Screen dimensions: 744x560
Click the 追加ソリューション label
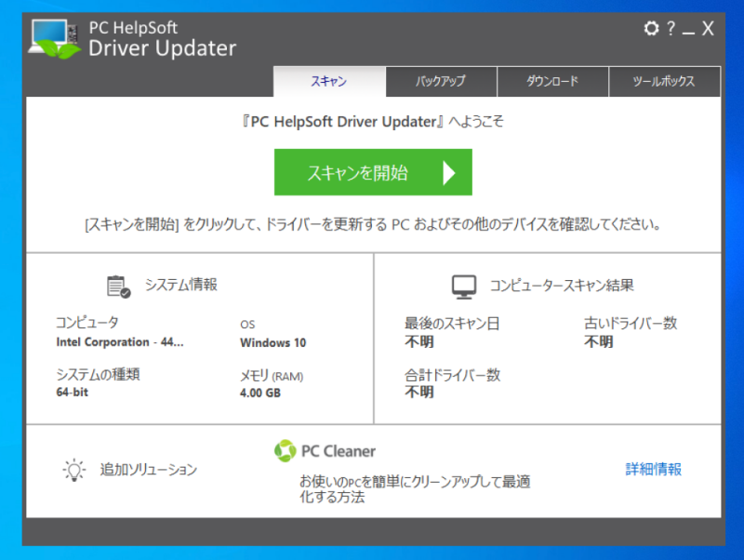point(149,470)
